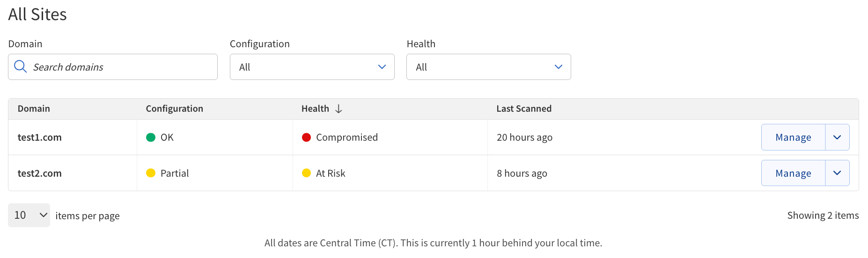
Task: Click the Health sort arrow icon
Action: [x=338, y=109]
